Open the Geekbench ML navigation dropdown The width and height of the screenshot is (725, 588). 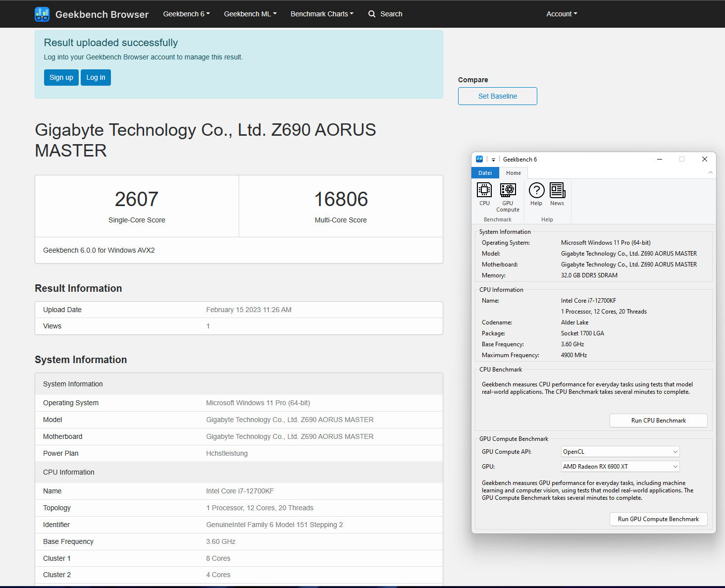click(250, 14)
